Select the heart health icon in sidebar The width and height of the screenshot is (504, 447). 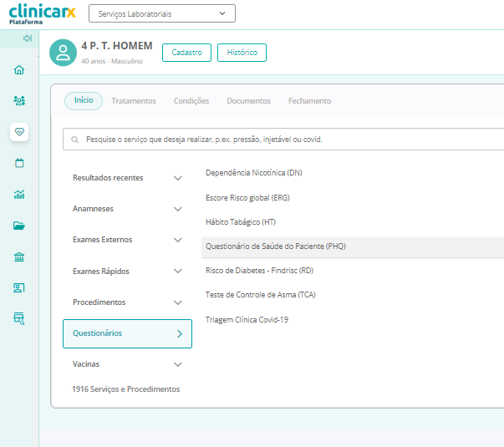coord(19,132)
